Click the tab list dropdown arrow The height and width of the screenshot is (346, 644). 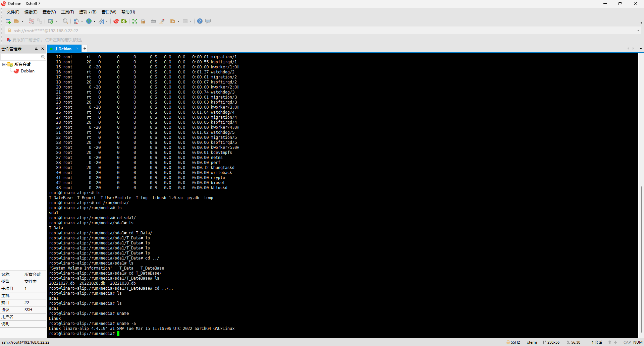[x=641, y=49]
